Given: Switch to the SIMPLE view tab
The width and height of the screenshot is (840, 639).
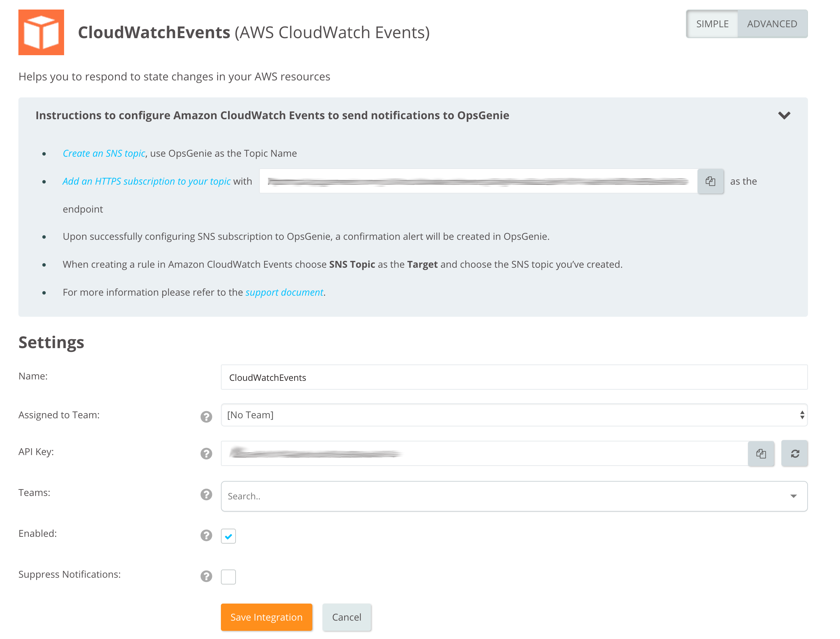Looking at the screenshot, I should [712, 24].
